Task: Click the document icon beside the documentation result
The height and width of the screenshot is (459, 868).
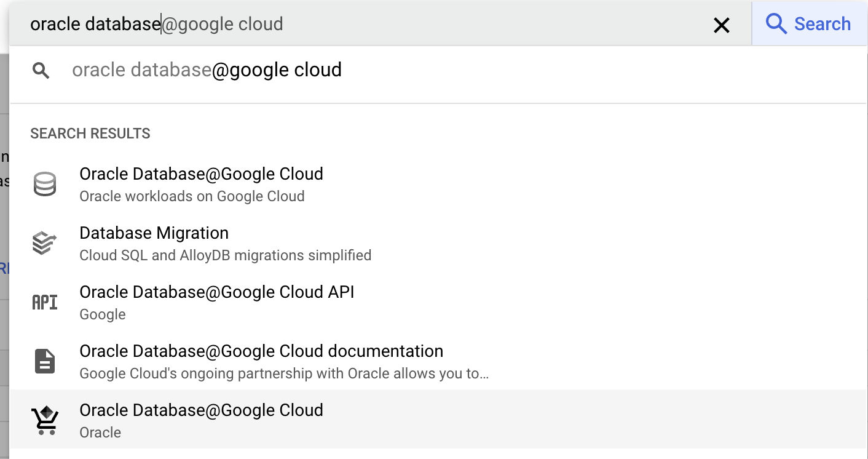Action: (x=45, y=361)
